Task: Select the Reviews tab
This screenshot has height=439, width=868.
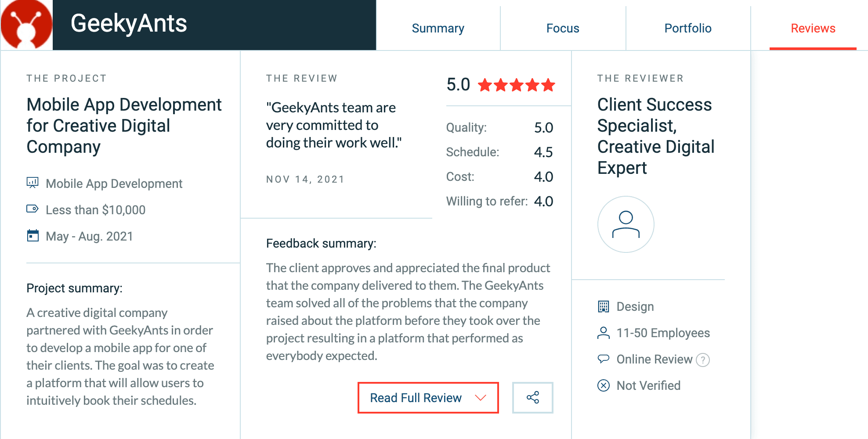Action: pos(813,29)
